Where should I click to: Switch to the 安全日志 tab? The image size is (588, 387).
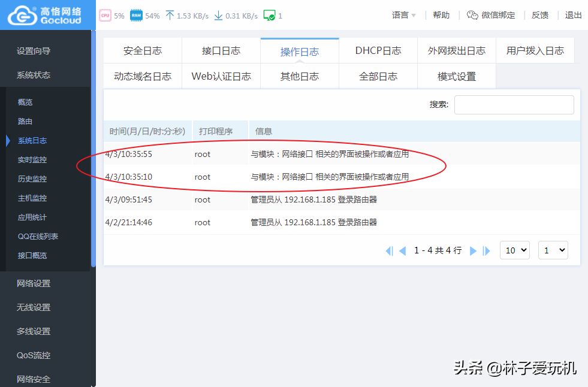coord(143,51)
